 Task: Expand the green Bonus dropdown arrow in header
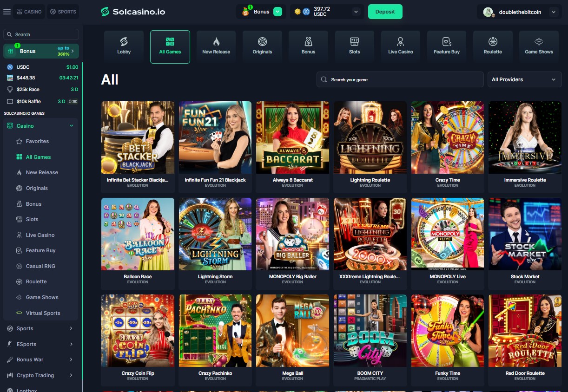[x=278, y=12]
